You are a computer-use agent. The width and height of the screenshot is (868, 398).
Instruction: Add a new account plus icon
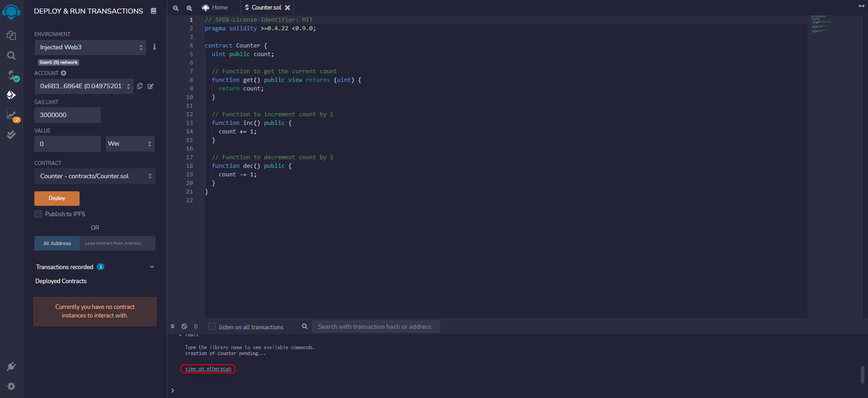pyautogui.click(x=64, y=73)
